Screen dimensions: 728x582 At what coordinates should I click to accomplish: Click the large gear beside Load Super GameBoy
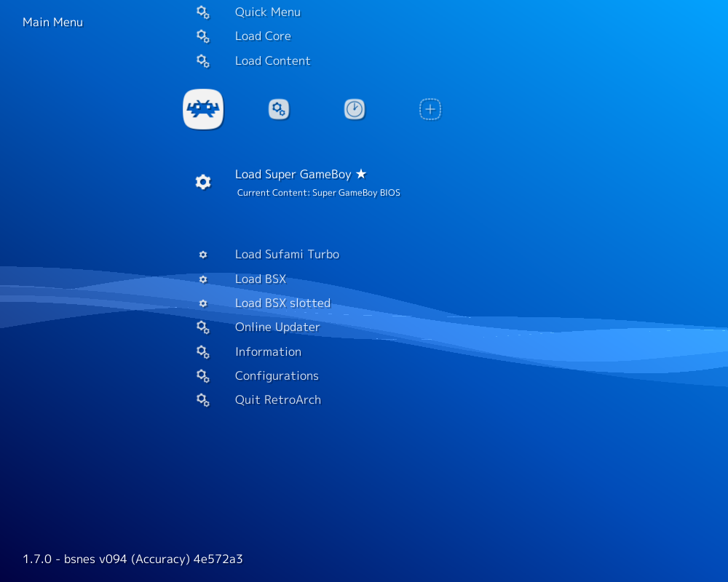tap(203, 182)
